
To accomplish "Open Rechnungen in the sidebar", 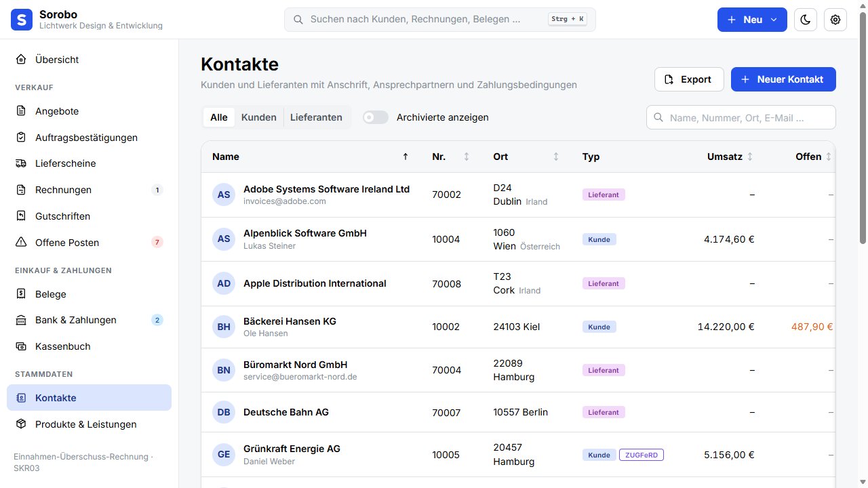I will coord(89,190).
